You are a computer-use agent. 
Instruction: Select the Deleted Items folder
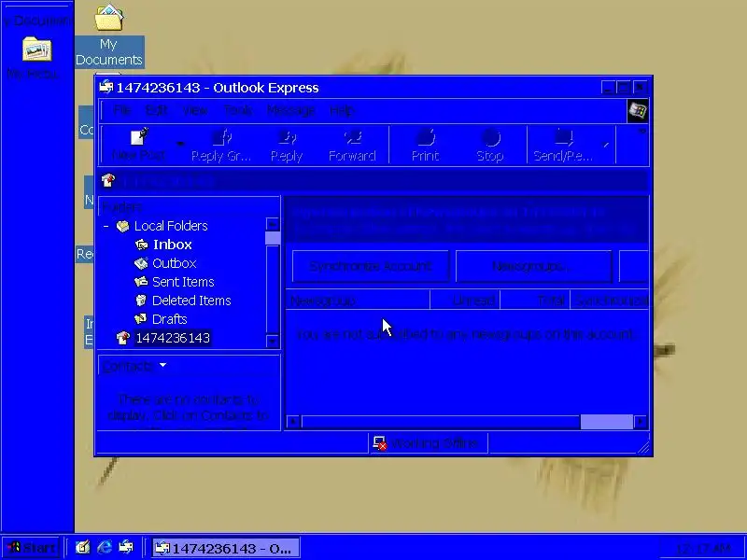(x=191, y=301)
